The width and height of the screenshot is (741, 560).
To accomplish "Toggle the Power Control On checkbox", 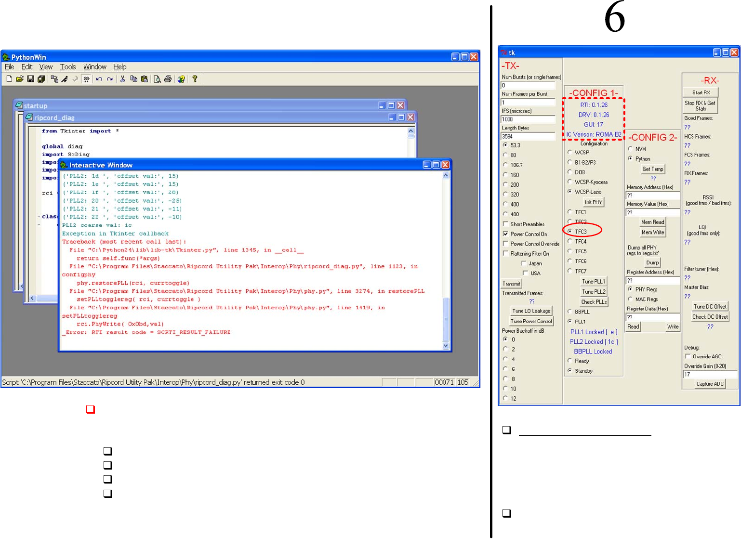I will coord(505,234).
